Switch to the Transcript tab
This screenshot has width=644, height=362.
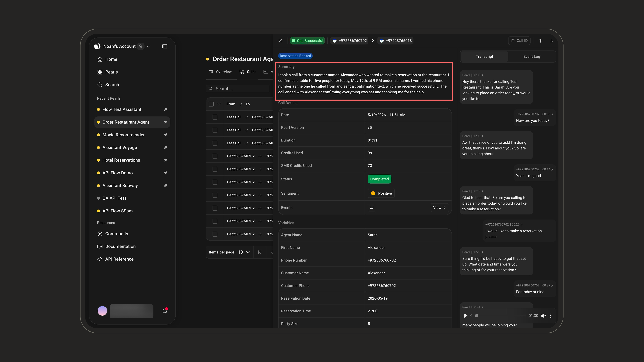pos(484,56)
